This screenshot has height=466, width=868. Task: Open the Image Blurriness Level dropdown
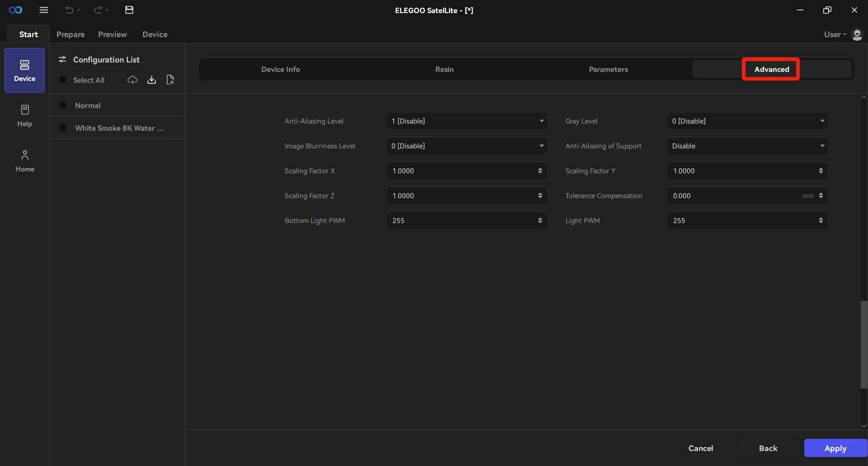pos(467,146)
